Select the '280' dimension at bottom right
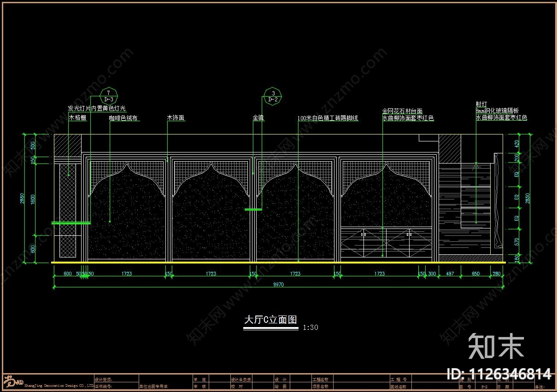557x392 pixels. pyautogui.click(x=497, y=274)
